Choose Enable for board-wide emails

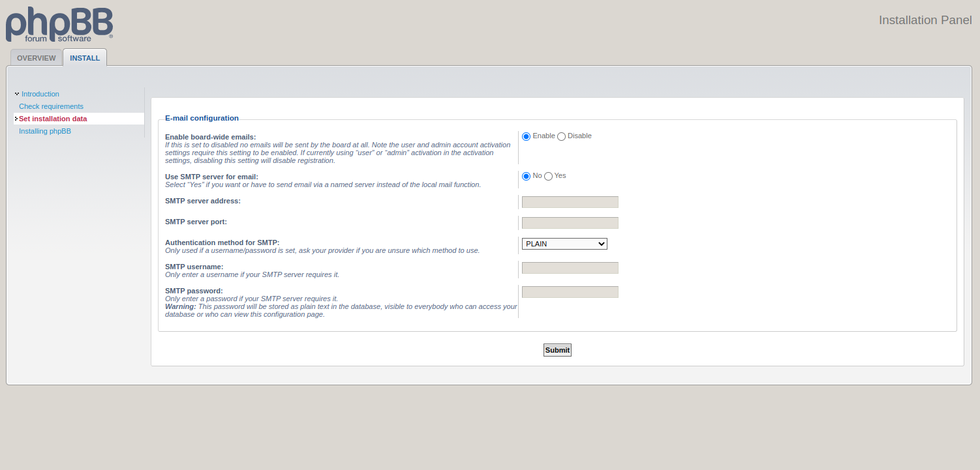coord(527,136)
